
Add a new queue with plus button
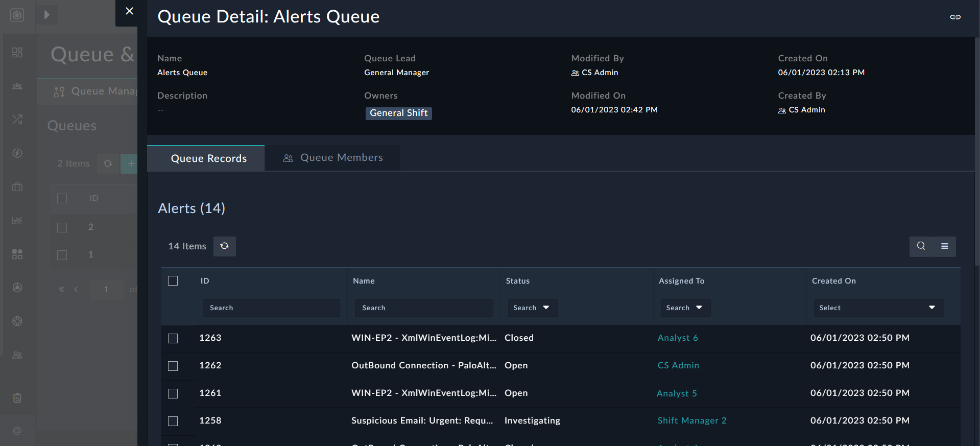coord(130,163)
